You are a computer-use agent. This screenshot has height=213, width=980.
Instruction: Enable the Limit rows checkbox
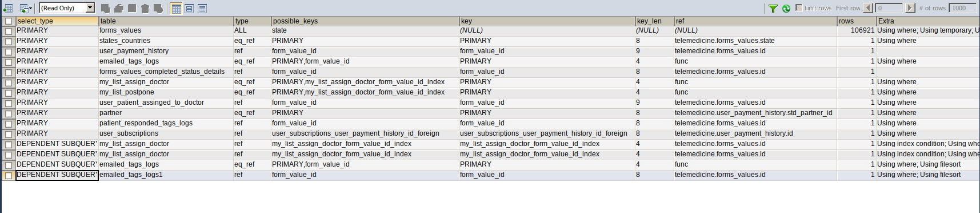tap(799, 7)
